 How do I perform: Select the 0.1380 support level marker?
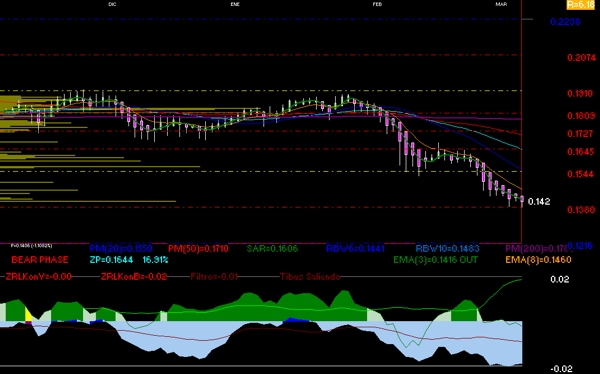[x=581, y=210]
